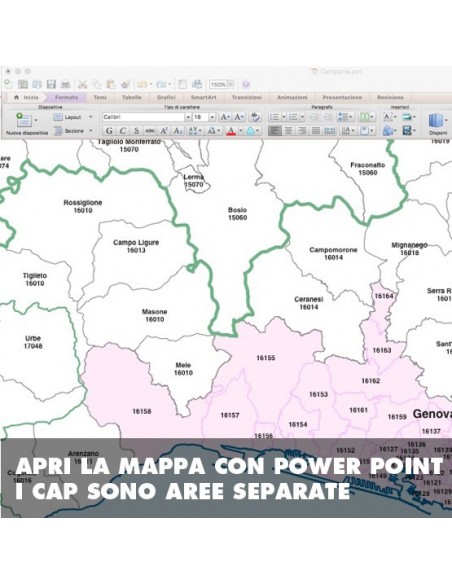The image size is (452, 584).
Task: Open the Help question mark icon
Action: click(246, 84)
